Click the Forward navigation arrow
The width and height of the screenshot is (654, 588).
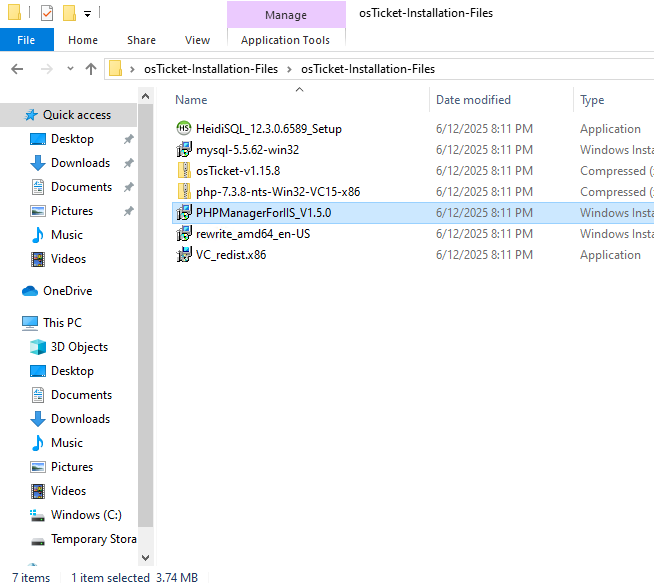pyautogui.click(x=47, y=69)
